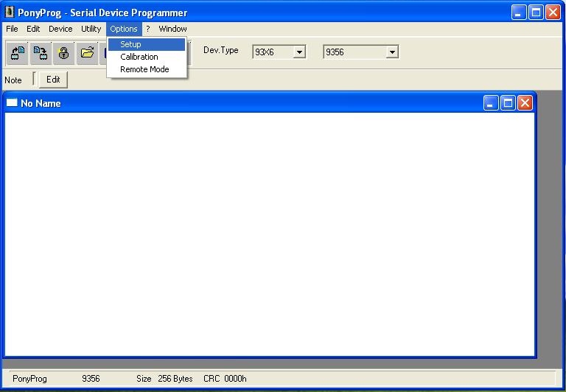The image size is (566, 392).
Task: Click the Write Device toolbar icon
Action: [41, 53]
